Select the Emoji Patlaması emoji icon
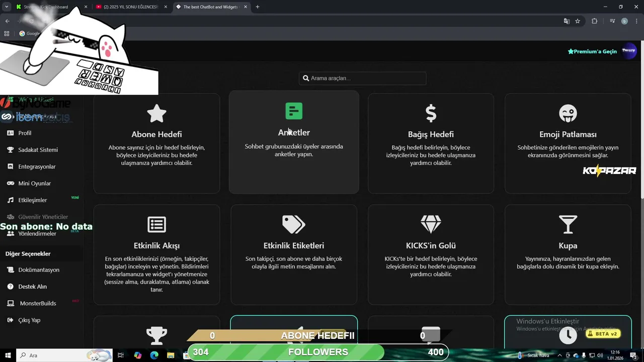Viewport: 644px width, 362px height. [568, 114]
